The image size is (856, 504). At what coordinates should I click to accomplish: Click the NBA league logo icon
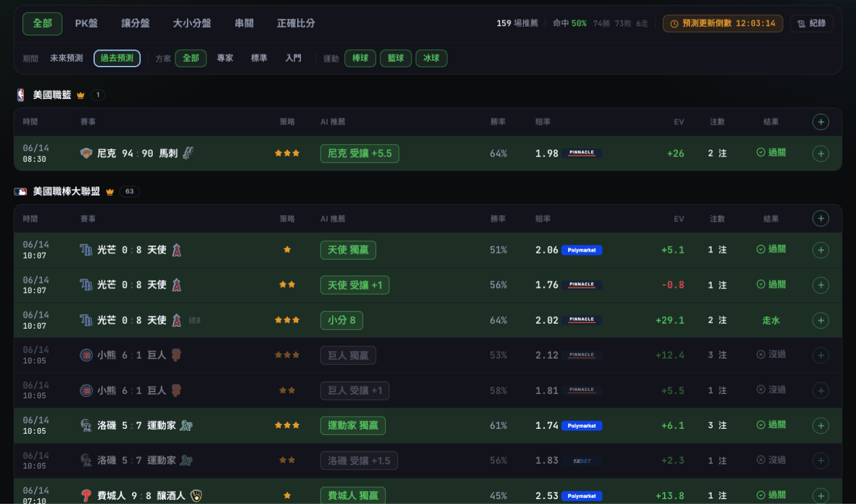21,95
